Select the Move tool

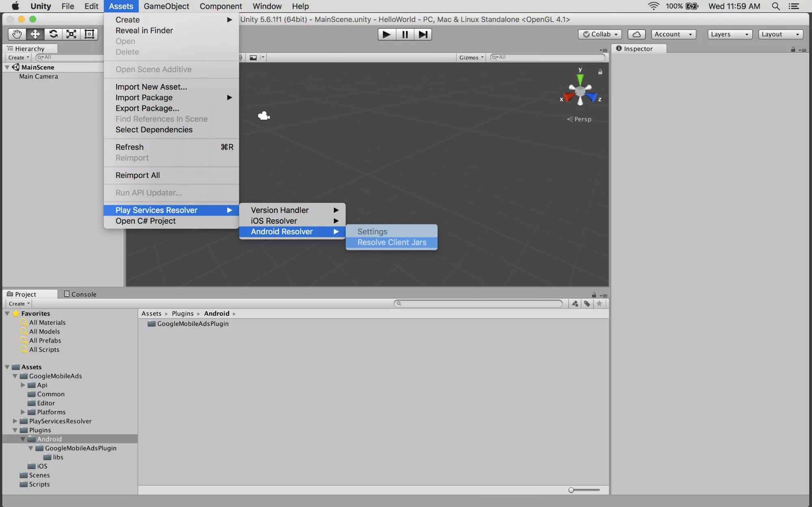tap(35, 34)
